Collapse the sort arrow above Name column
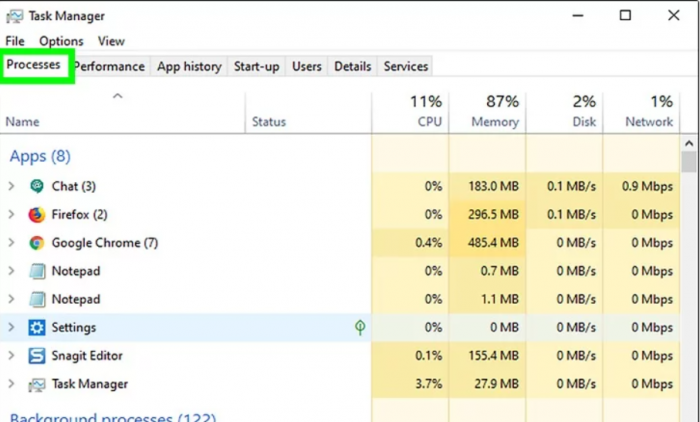The image size is (700, 422). pyautogui.click(x=117, y=97)
